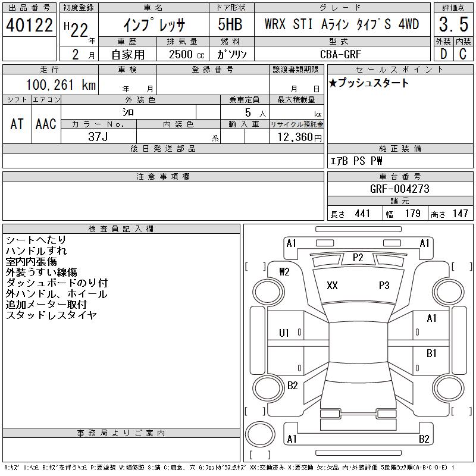The height and width of the screenshot is (476, 476).
Task: Click the inspector note シートへたり
Action: (x=36, y=240)
